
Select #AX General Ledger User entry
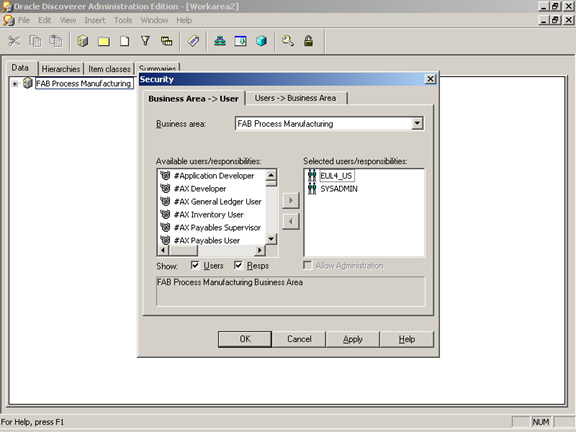pyautogui.click(x=217, y=202)
